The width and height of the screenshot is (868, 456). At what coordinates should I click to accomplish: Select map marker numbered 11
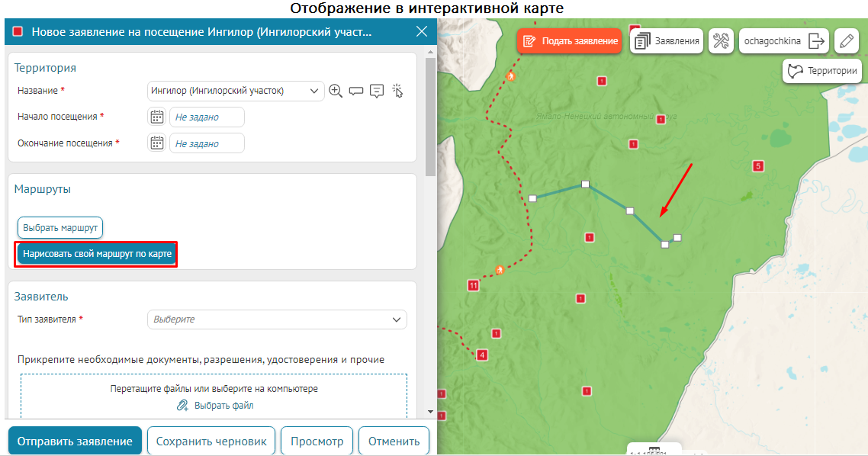473,285
